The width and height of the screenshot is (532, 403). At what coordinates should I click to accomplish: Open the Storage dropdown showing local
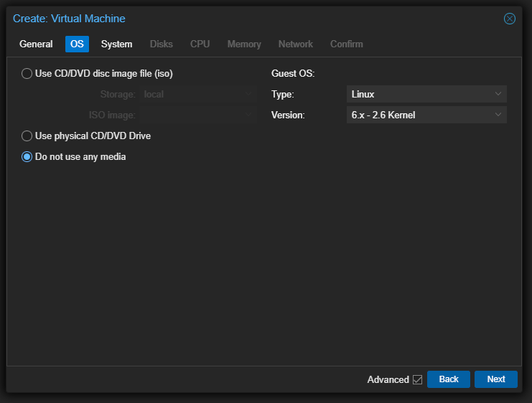tap(198, 94)
